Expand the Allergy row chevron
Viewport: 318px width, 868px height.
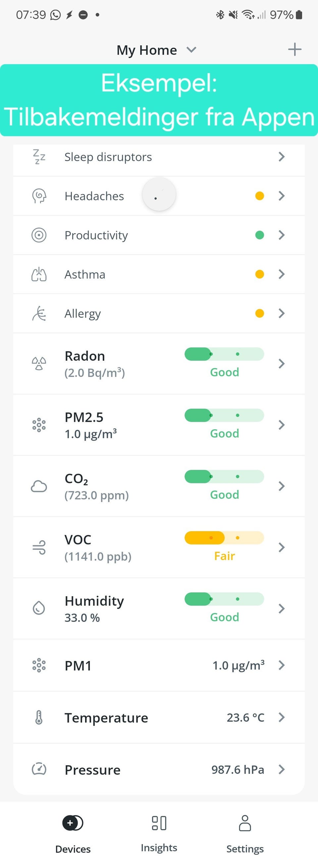[x=282, y=313]
